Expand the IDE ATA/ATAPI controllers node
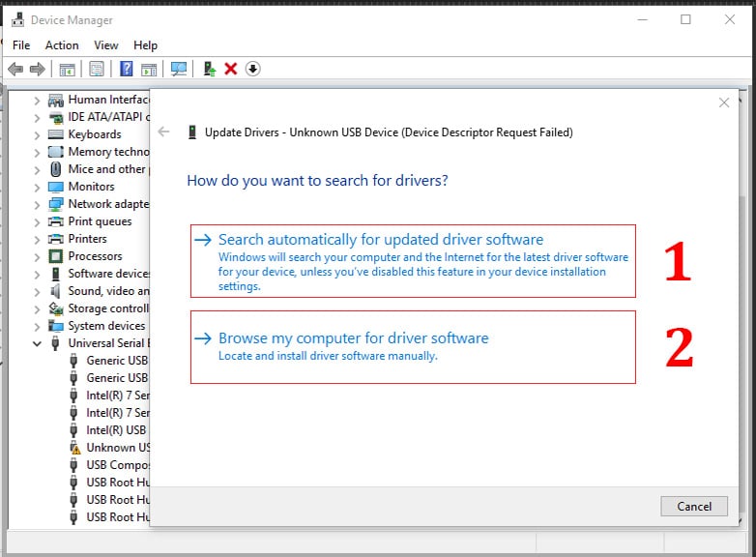The height and width of the screenshot is (557, 756). (37, 118)
